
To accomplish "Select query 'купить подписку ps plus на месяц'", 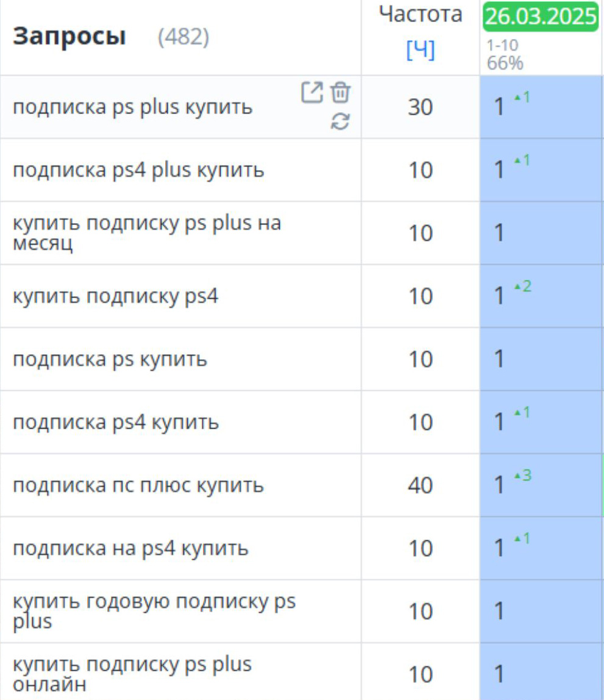I will pyautogui.click(x=147, y=232).
